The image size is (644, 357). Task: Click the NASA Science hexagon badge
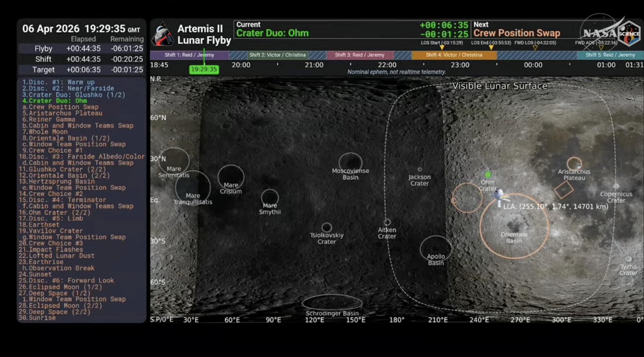[x=629, y=34]
